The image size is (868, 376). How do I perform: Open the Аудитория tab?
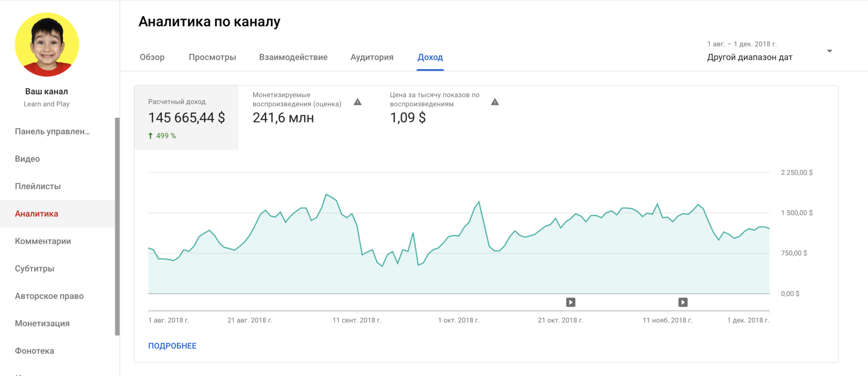pos(372,57)
